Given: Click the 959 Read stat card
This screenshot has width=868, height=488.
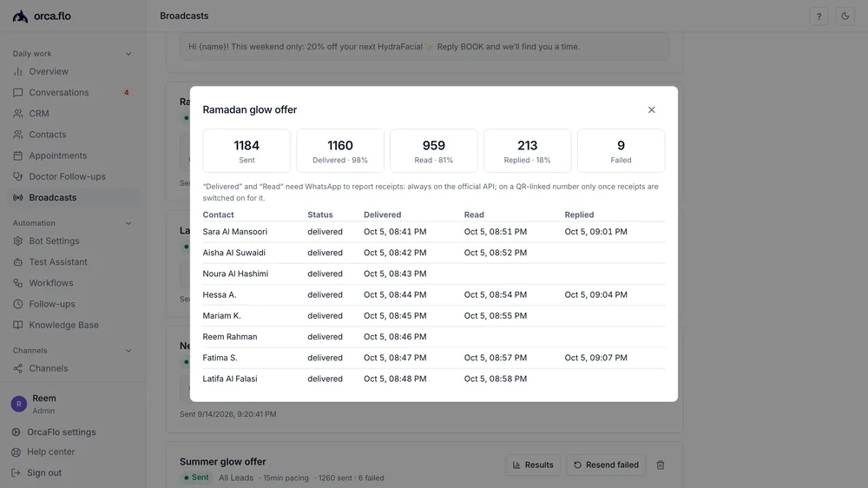Looking at the screenshot, I should [x=433, y=151].
